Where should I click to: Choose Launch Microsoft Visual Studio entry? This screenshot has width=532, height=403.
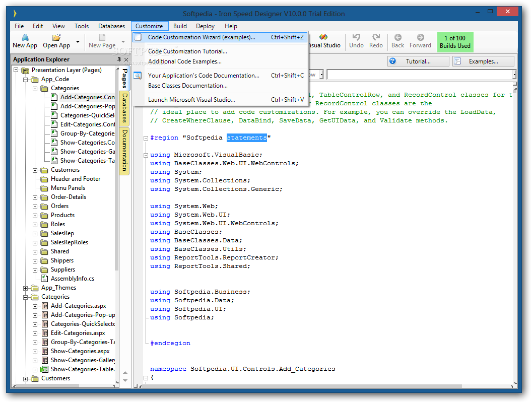[x=220, y=100]
